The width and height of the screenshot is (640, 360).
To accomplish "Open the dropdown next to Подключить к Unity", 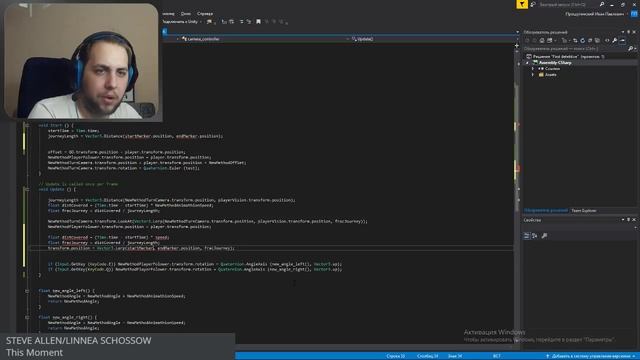I will click(200, 22).
